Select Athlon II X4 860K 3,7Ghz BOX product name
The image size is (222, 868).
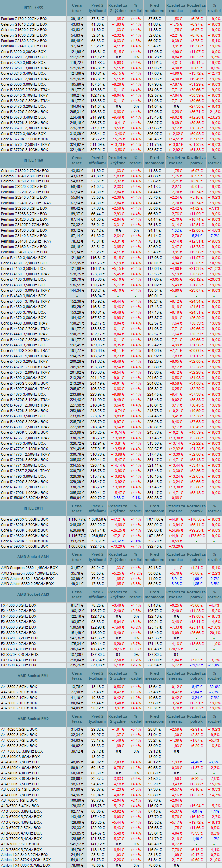(26, 865)
